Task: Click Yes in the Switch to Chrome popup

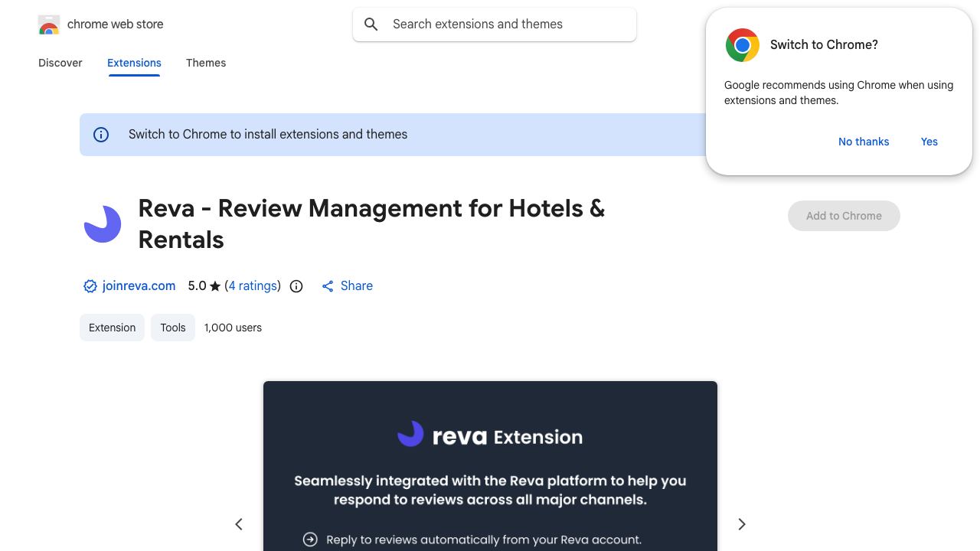Action: (x=929, y=142)
